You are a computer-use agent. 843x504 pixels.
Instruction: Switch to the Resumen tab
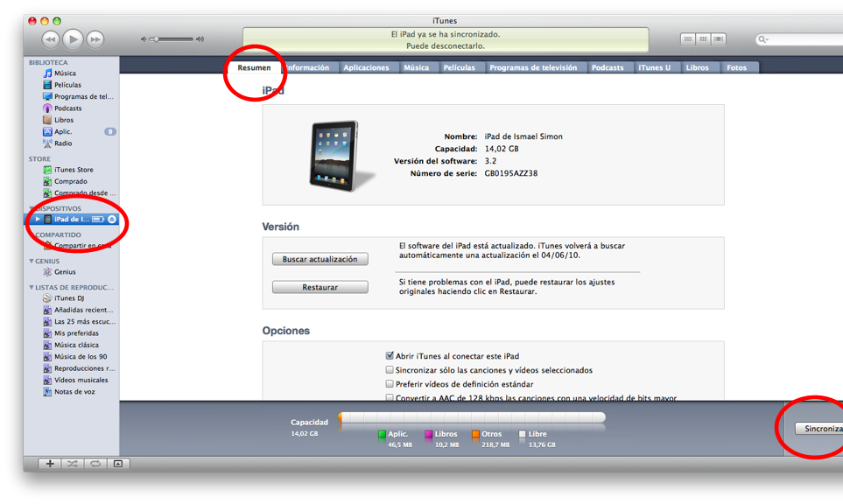(x=254, y=67)
